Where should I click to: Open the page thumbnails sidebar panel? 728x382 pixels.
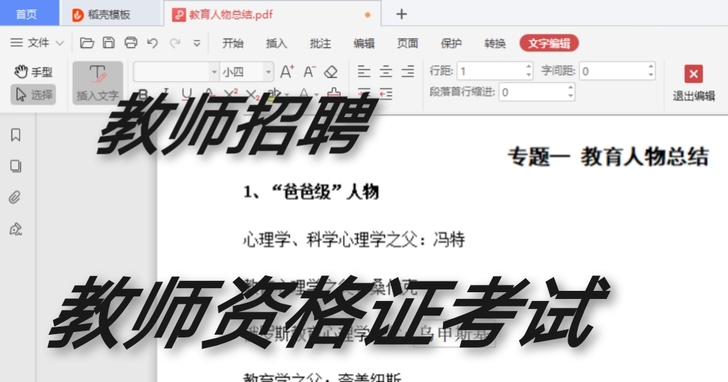(16, 166)
